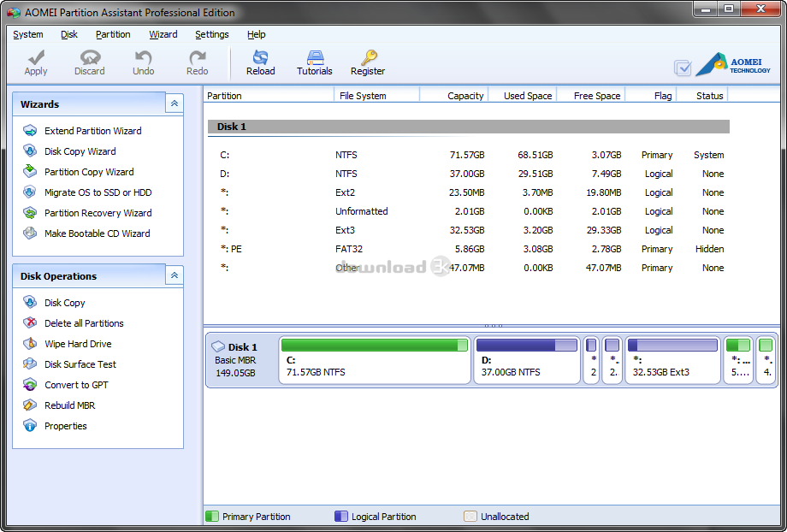Sort by Status column header
This screenshot has height=532, width=787.
[x=702, y=95]
